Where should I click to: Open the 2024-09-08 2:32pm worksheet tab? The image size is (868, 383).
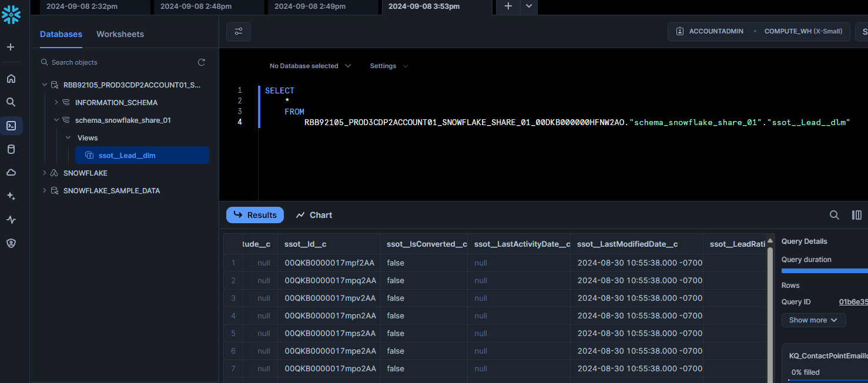click(94, 6)
